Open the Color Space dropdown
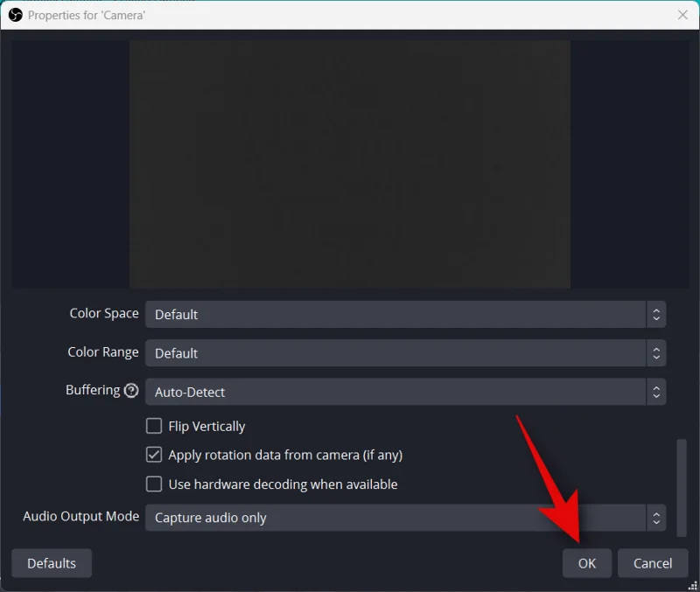 [x=405, y=315]
